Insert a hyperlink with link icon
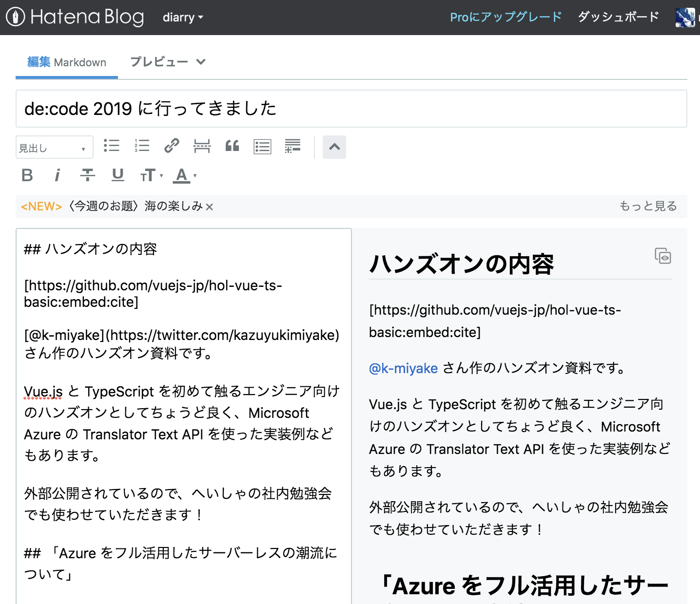This screenshot has width=700, height=604. coord(172,146)
